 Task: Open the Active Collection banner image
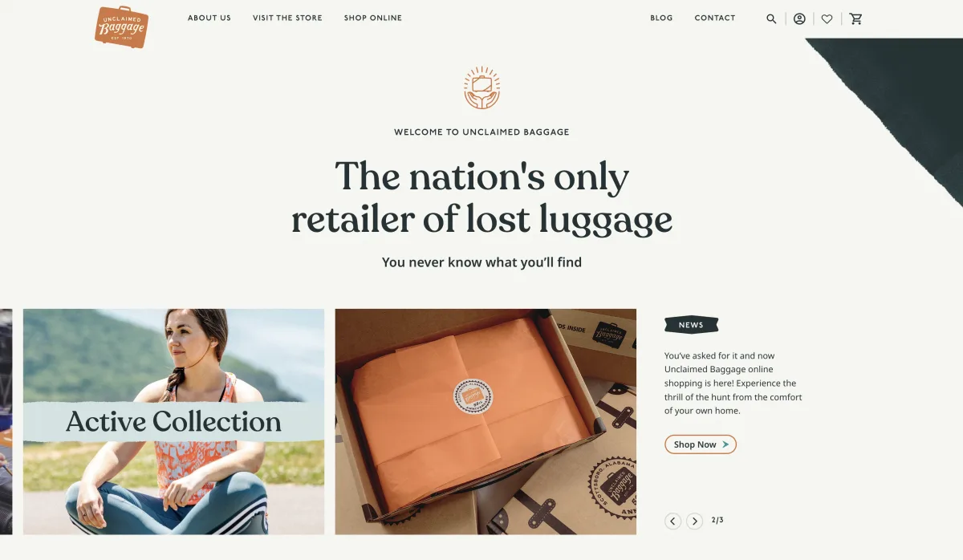[173, 421]
